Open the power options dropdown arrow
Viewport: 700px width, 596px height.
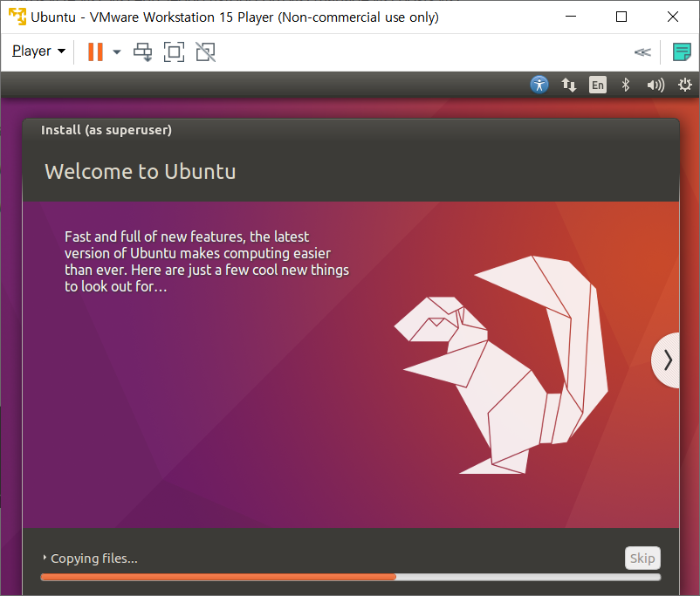tap(117, 51)
